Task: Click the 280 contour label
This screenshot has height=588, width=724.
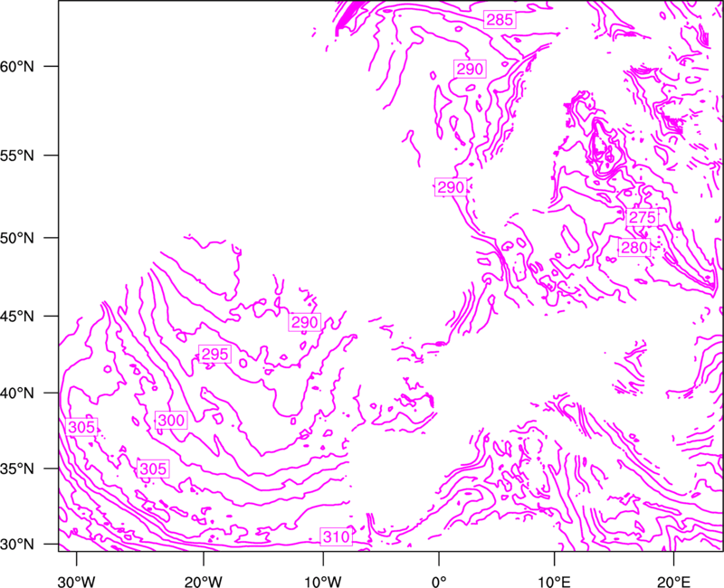Action: pos(634,248)
